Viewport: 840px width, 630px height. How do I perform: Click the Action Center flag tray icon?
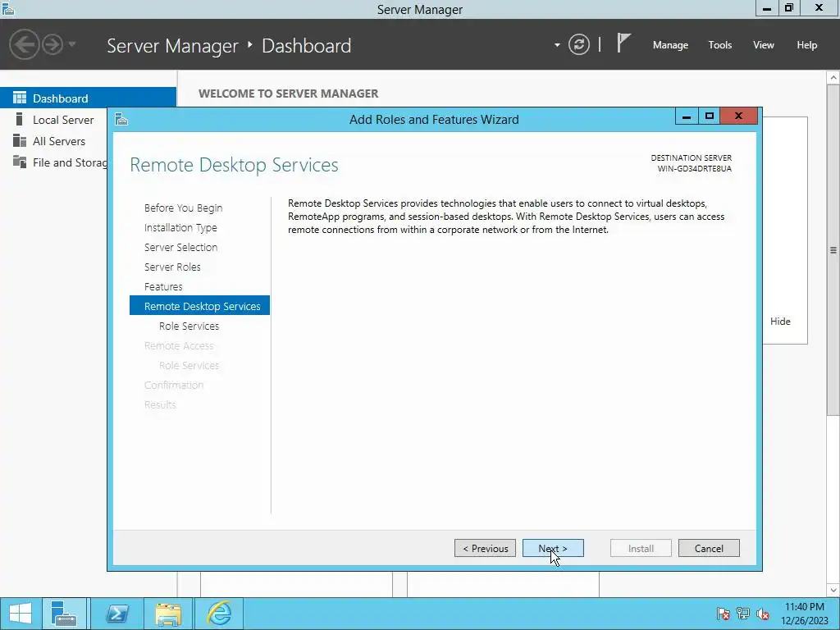[723, 614]
